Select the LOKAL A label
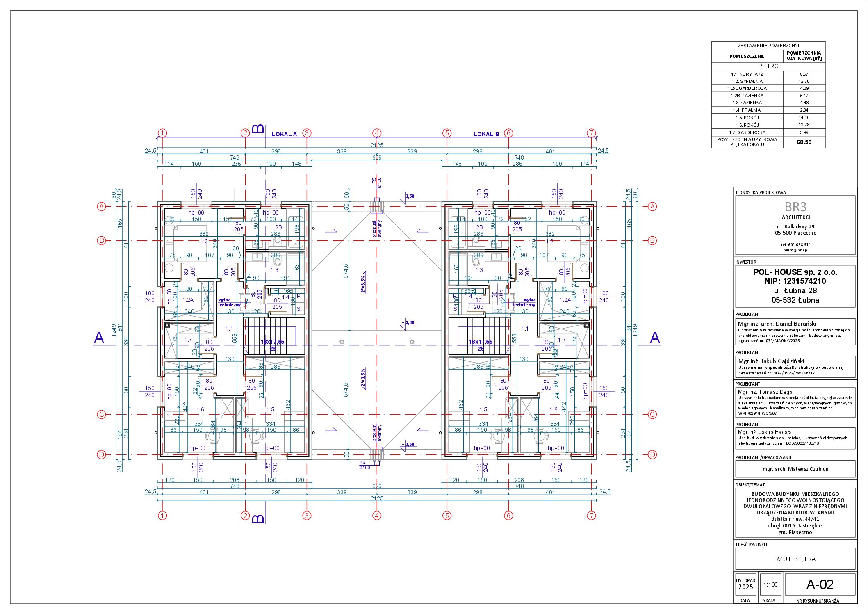The image size is (868, 614). click(284, 134)
